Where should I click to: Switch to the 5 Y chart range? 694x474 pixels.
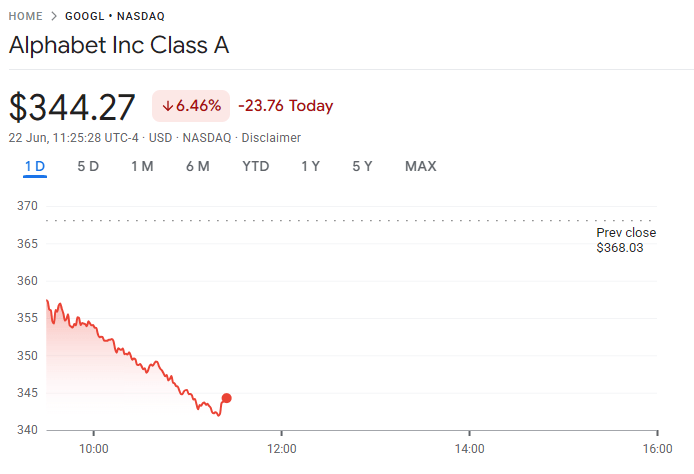click(x=362, y=166)
